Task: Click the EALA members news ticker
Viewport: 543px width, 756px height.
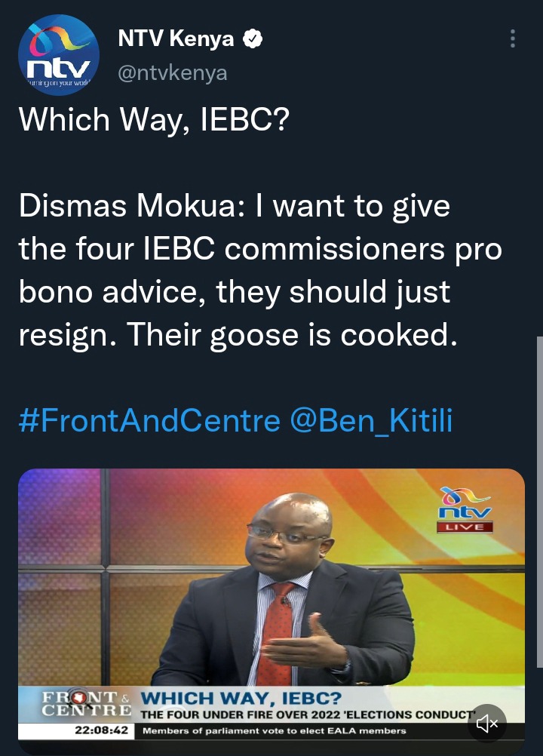Action: click(x=275, y=731)
